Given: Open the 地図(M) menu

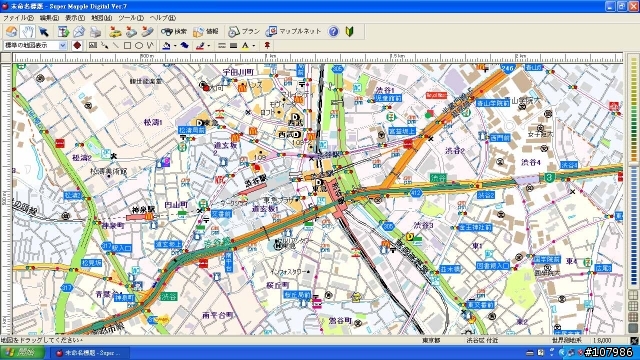Looking at the screenshot, I should [101, 18].
